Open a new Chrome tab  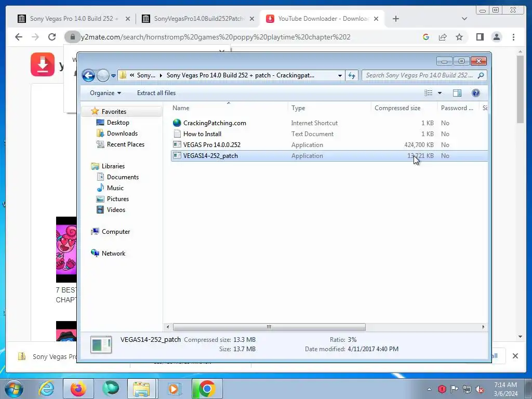pyautogui.click(x=395, y=19)
